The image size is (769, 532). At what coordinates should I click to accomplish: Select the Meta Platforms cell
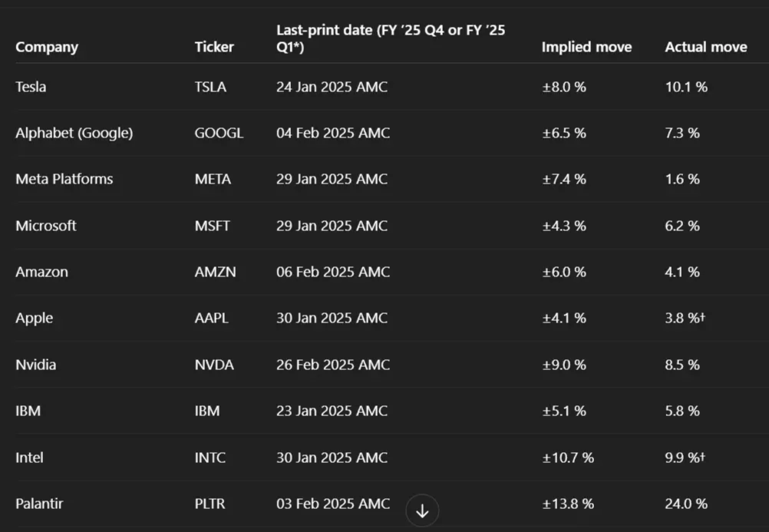coord(64,179)
